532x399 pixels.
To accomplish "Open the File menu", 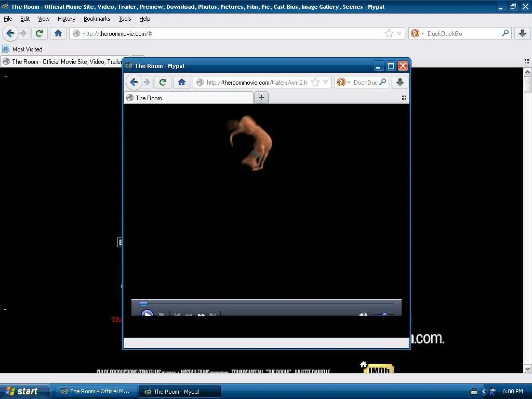I will click(x=8, y=19).
